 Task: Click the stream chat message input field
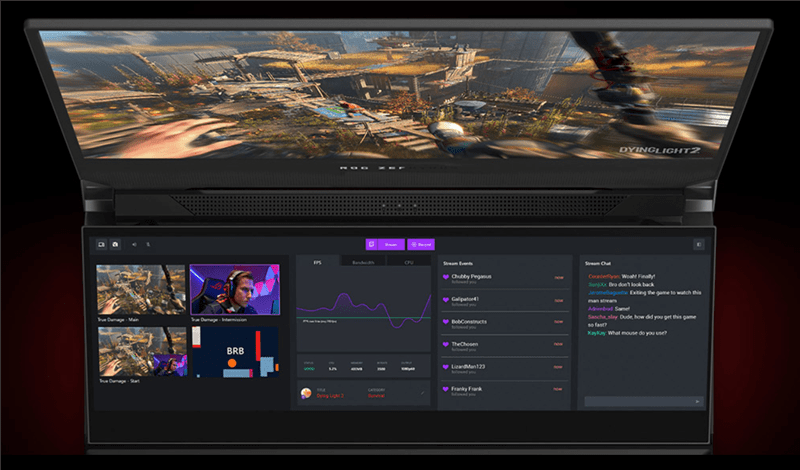coord(635,401)
